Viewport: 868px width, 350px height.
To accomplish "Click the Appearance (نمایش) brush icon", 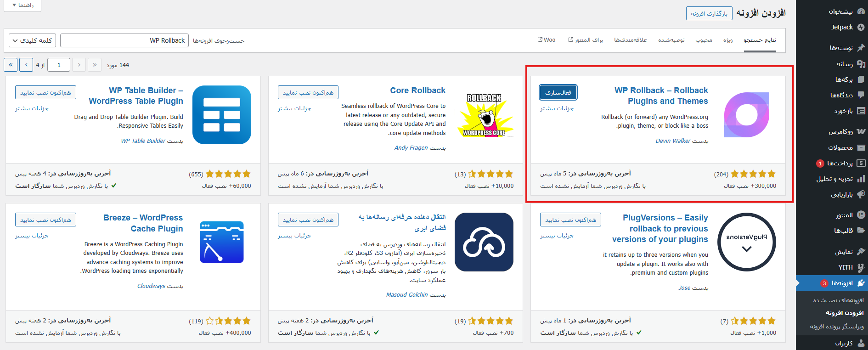I will (x=861, y=251).
